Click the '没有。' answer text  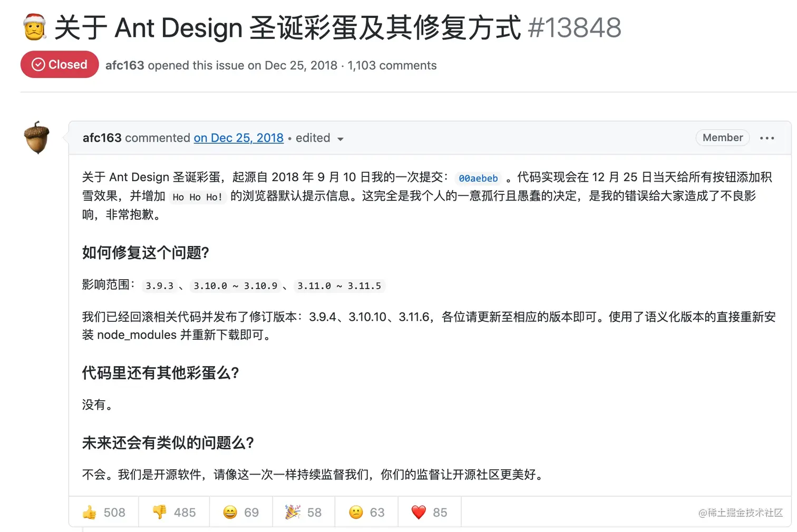pos(98,405)
